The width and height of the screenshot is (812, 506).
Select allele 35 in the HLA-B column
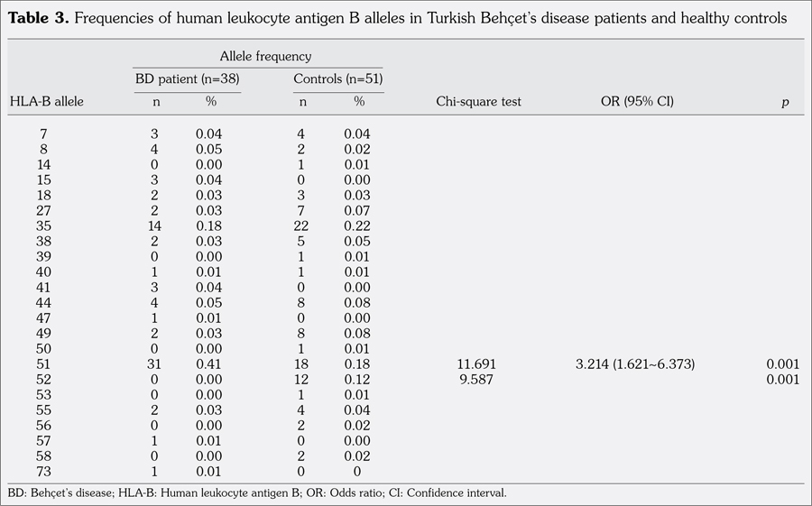pyautogui.click(x=44, y=226)
